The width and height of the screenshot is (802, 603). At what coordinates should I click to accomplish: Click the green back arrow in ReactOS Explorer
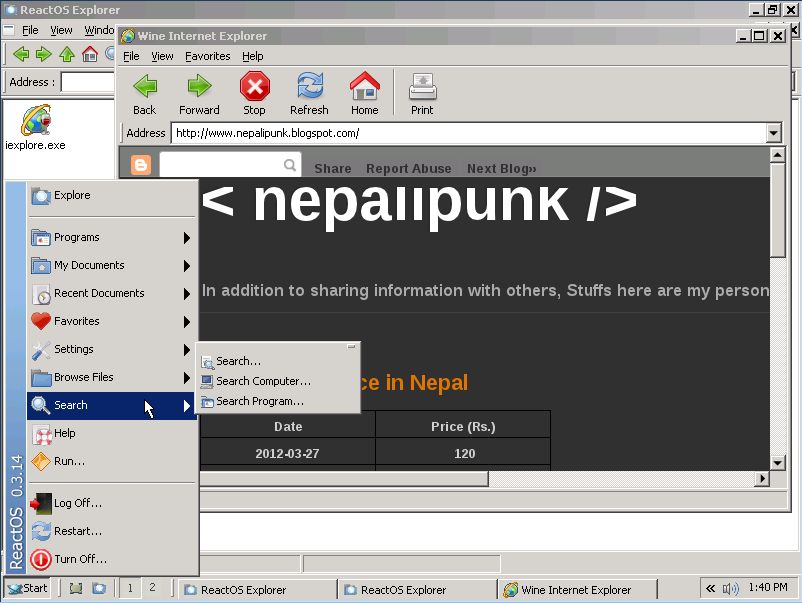pos(20,54)
